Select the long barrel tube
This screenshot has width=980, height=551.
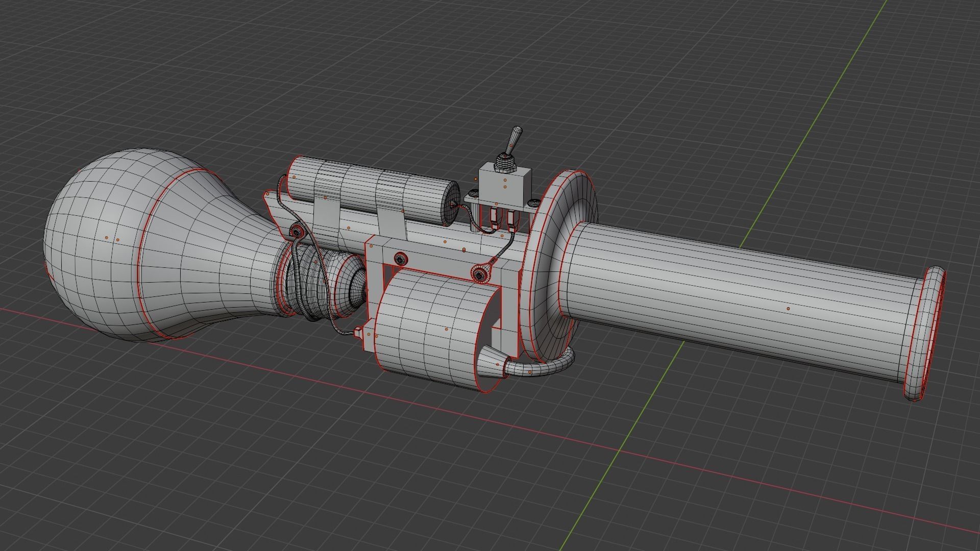coord(740,301)
